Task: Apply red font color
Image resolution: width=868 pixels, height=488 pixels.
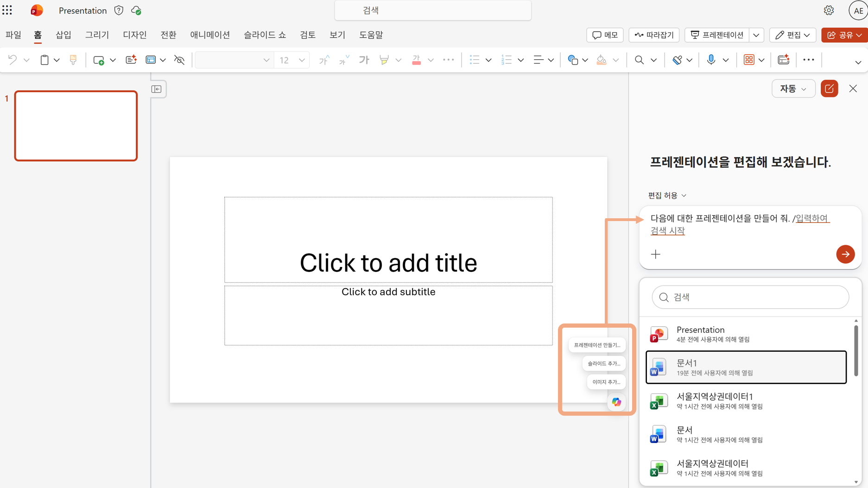Action: (x=416, y=60)
